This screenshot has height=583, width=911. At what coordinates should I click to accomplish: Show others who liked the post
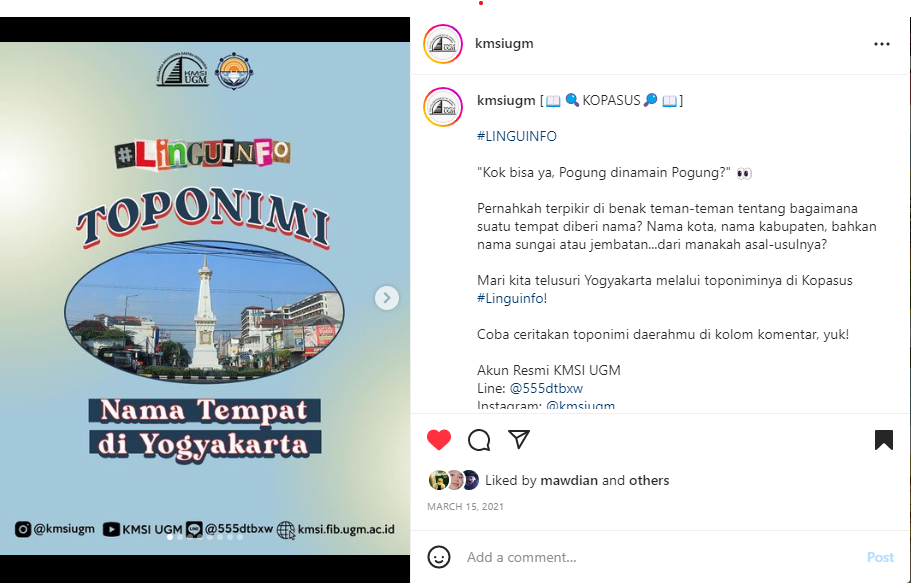point(649,480)
